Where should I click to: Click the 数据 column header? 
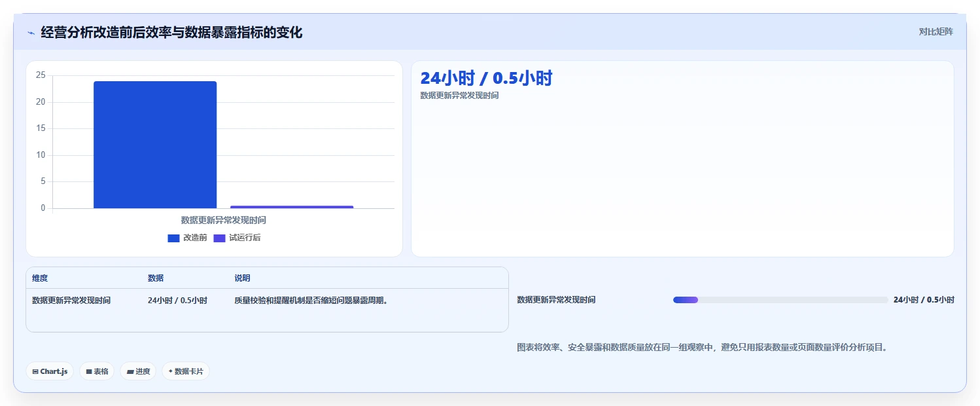[156, 278]
